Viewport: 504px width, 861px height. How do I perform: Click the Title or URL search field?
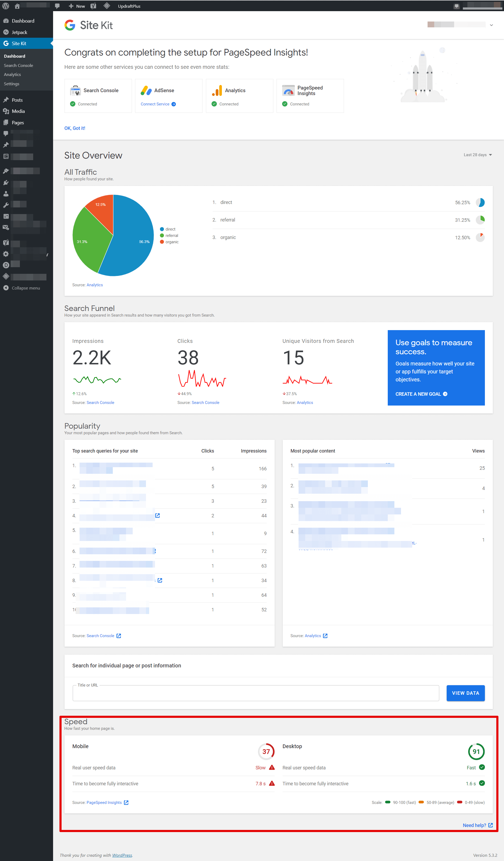point(256,693)
